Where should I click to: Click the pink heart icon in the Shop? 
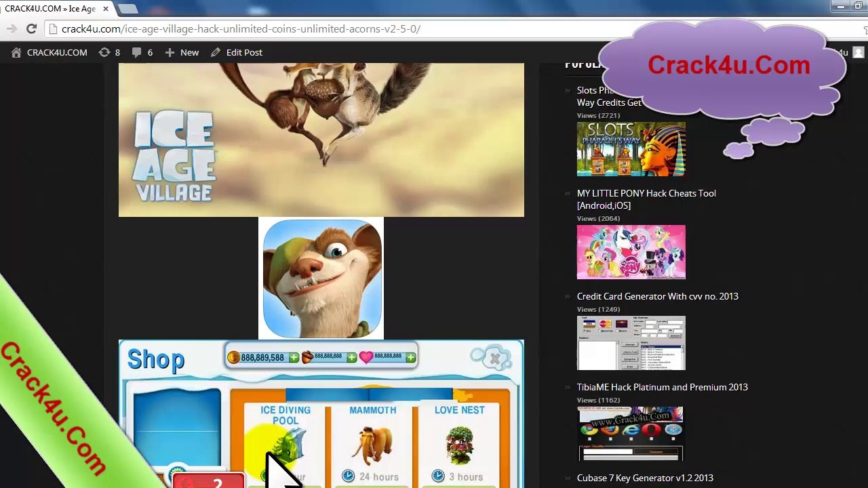pos(366,357)
